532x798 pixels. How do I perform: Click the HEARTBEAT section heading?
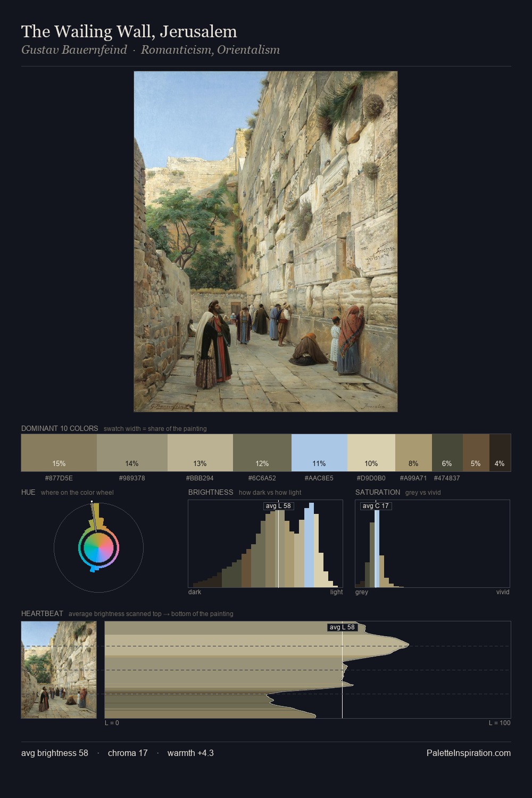point(42,613)
